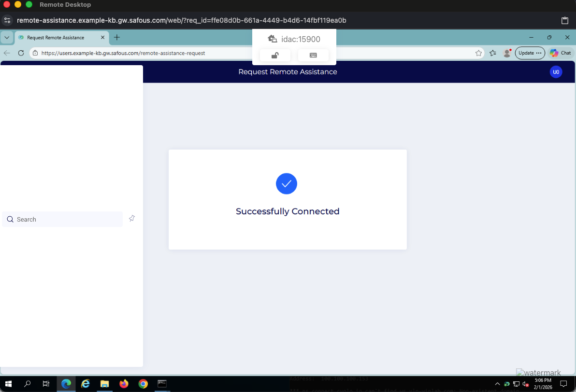
Task: Expand the browser tab list chevron
Action: 7,38
